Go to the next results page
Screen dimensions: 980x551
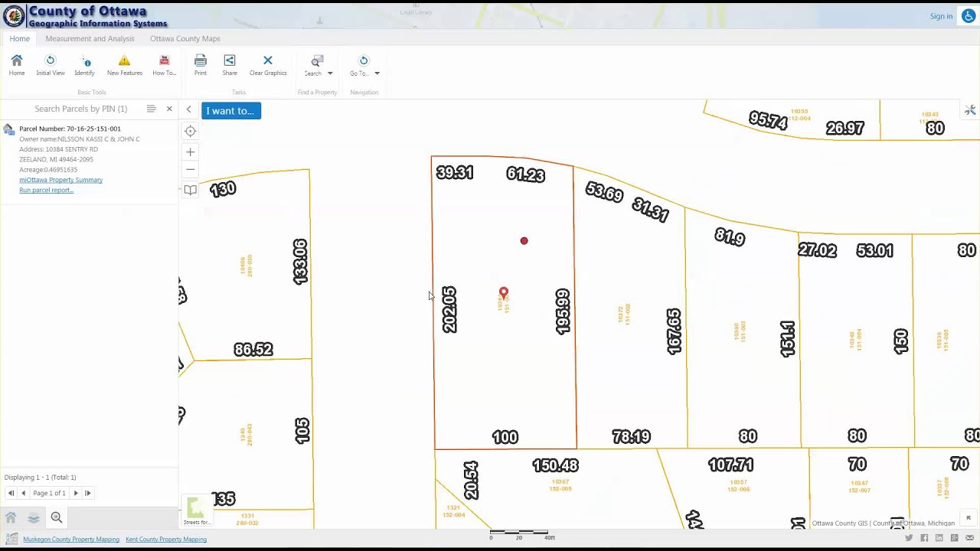(x=75, y=493)
